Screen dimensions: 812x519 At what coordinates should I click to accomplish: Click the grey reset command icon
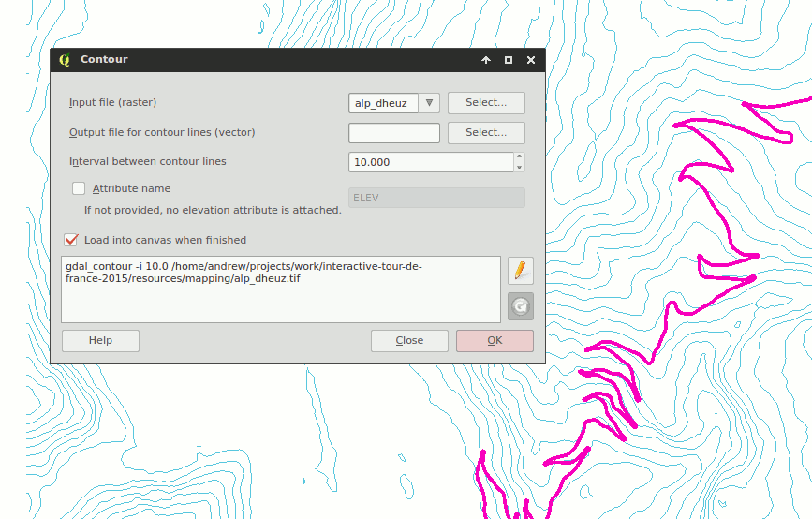(x=521, y=306)
